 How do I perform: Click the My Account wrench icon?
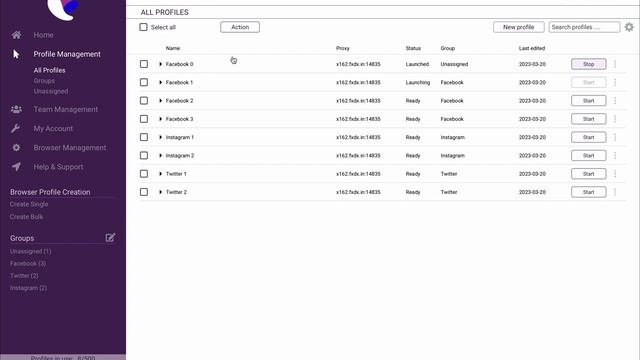16,129
